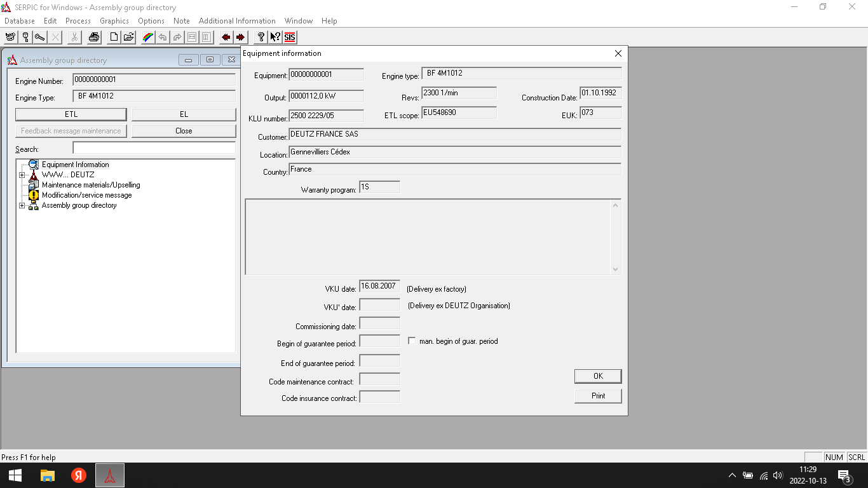
Task: Click the context help pointer icon
Action: pyautogui.click(x=275, y=37)
